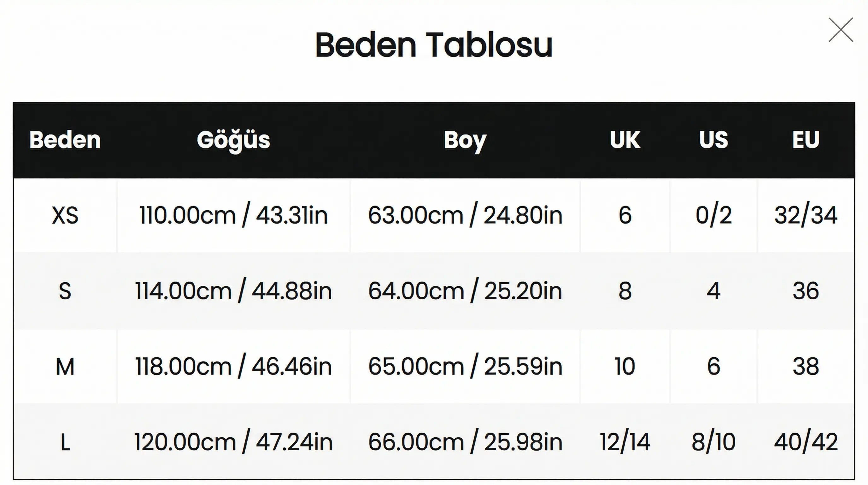Select the 64.00cm / 25.20in length cell
This screenshot has height=485, width=868.
point(465,291)
